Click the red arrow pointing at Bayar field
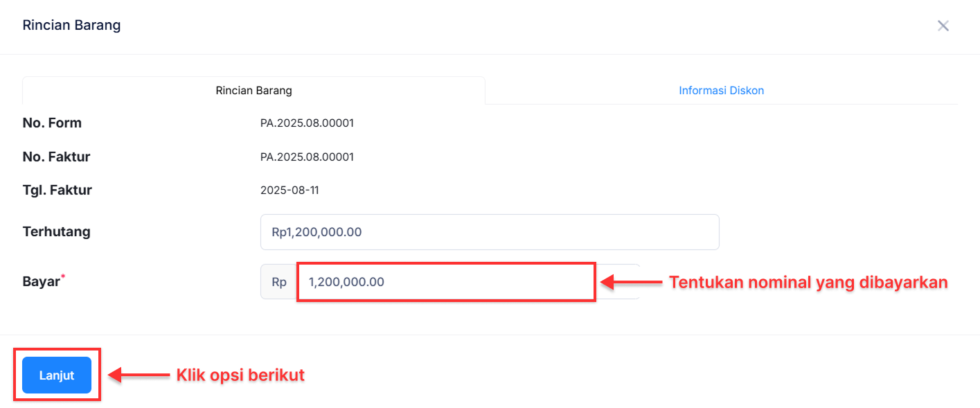Image resolution: width=980 pixels, height=408 pixels. [x=630, y=282]
